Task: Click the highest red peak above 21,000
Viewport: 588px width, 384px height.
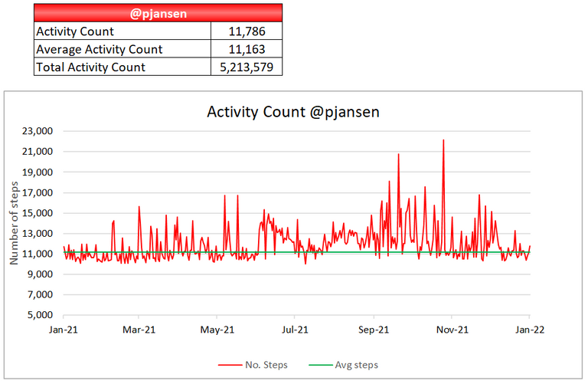Action: click(x=443, y=140)
